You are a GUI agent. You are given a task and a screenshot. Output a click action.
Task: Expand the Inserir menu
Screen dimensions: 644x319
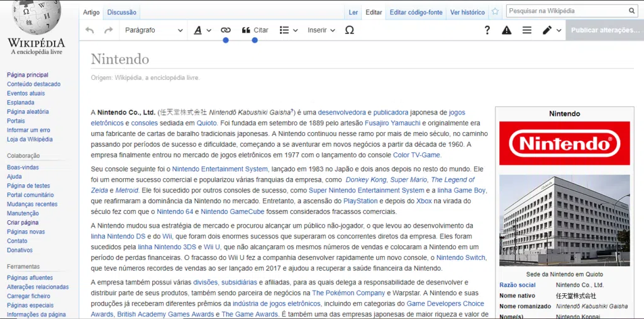coord(321,30)
